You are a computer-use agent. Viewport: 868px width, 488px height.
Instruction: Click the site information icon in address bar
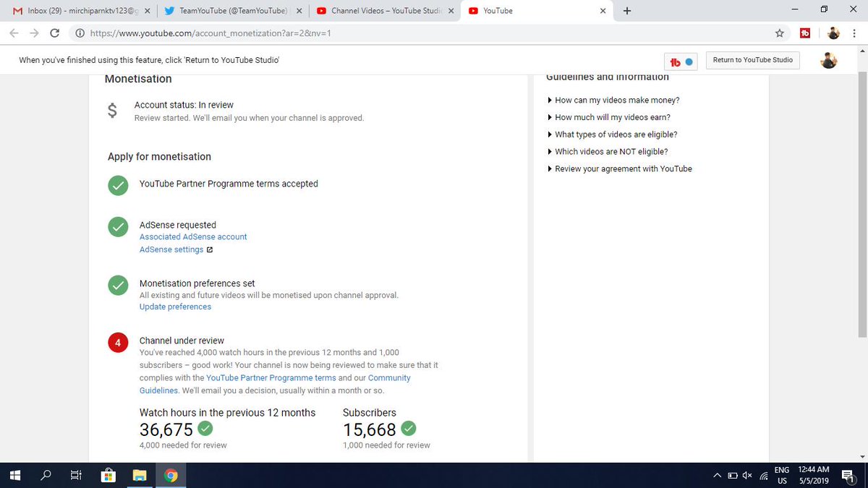[80, 33]
